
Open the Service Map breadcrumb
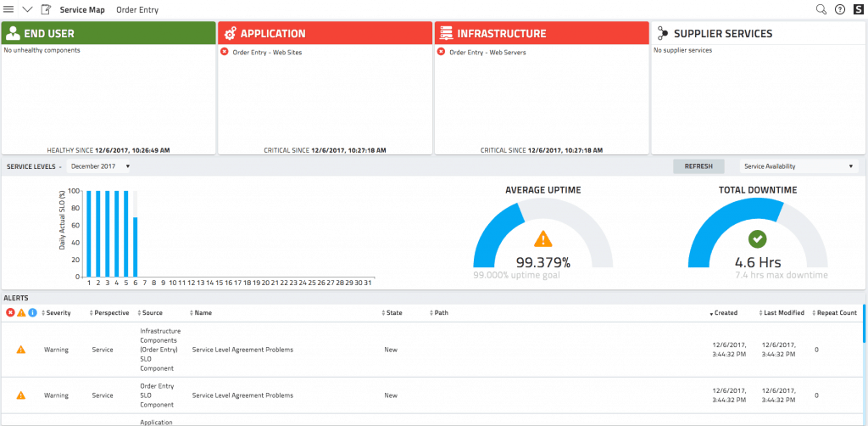pyautogui.click(x=82, y=10)
